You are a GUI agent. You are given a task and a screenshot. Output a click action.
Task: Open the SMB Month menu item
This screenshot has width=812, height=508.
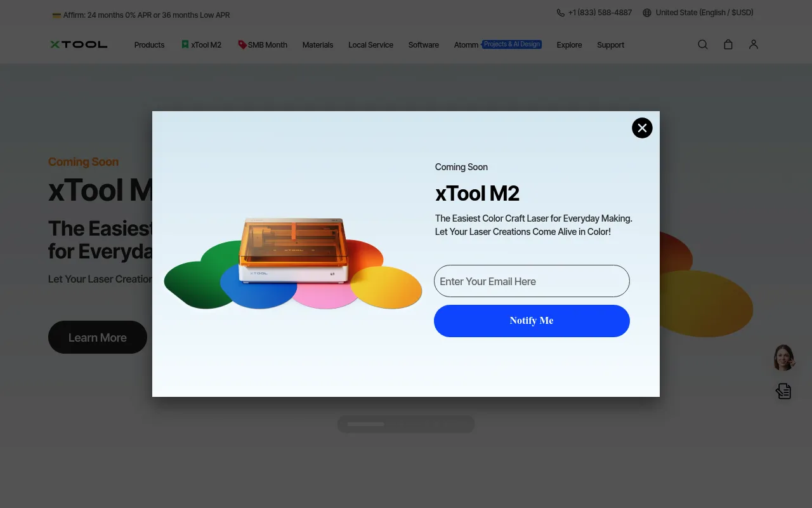coord(263,45)
